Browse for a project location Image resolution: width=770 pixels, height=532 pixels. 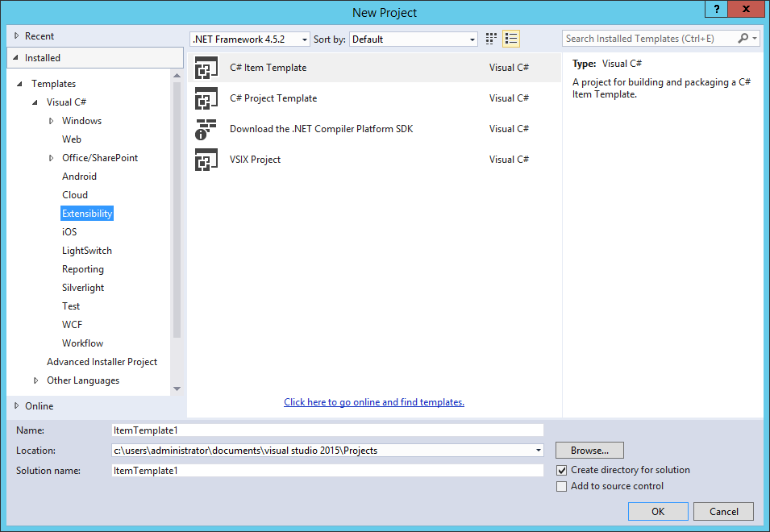tap(589, 450)
